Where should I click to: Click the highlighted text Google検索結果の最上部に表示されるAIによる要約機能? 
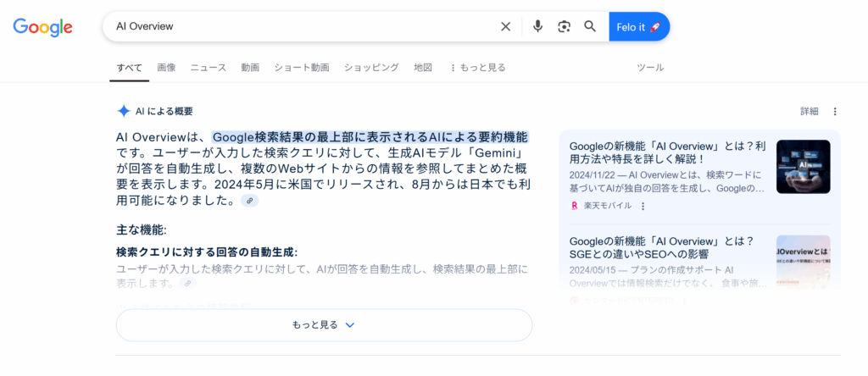[370, 136]
